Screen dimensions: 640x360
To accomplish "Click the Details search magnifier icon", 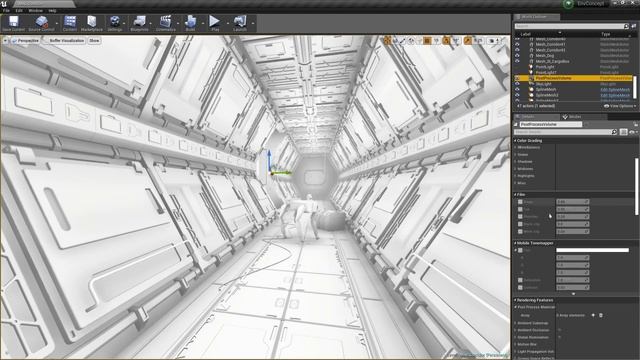I will click(x=614, y=132).
